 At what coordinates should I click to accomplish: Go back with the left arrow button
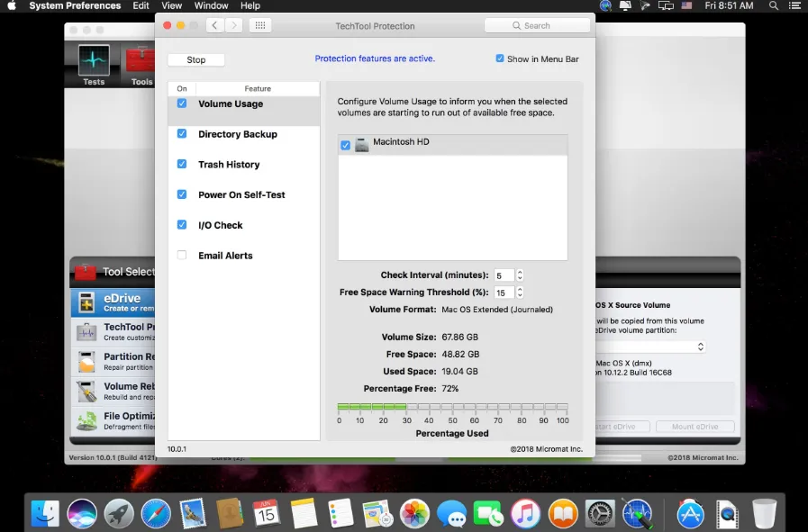pos(215,25)
